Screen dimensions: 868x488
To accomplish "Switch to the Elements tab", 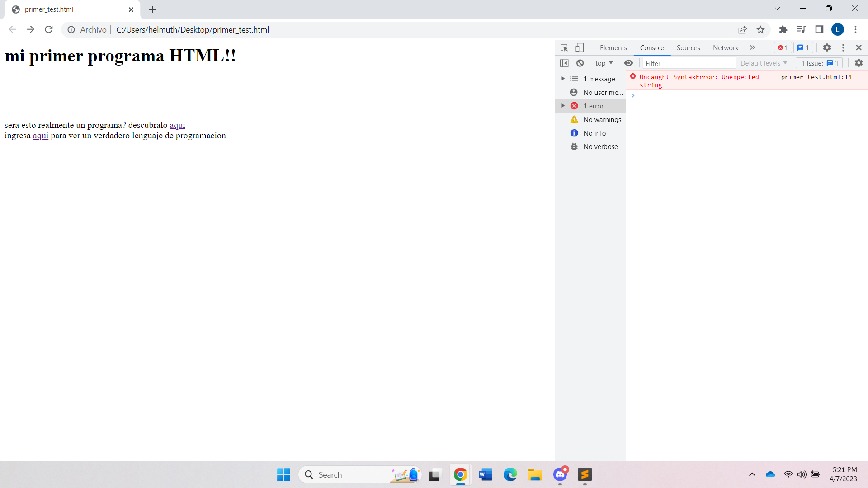I will point(613,47).
